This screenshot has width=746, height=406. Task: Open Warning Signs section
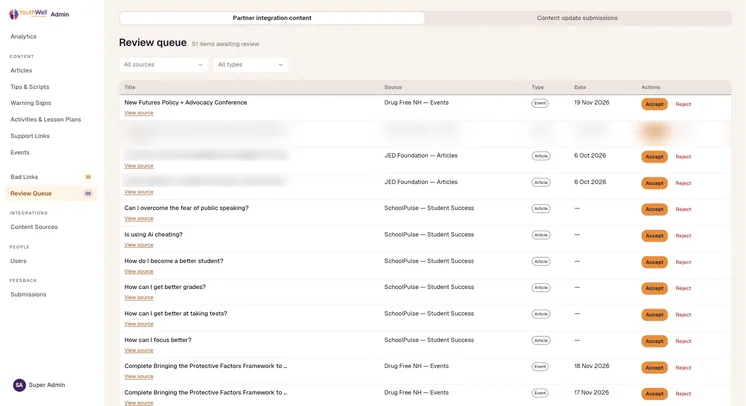[x=31, y=103]
